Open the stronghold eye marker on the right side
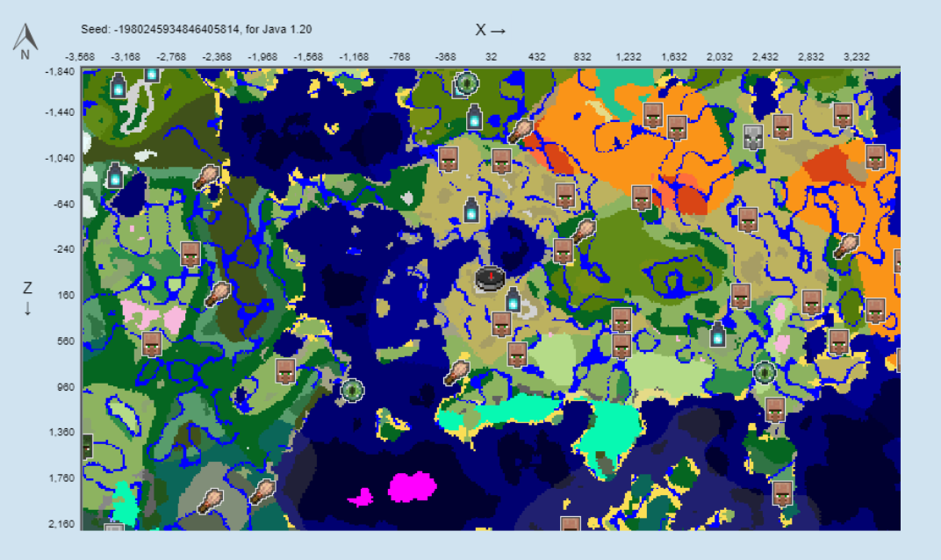 click(x=765, y=374)
